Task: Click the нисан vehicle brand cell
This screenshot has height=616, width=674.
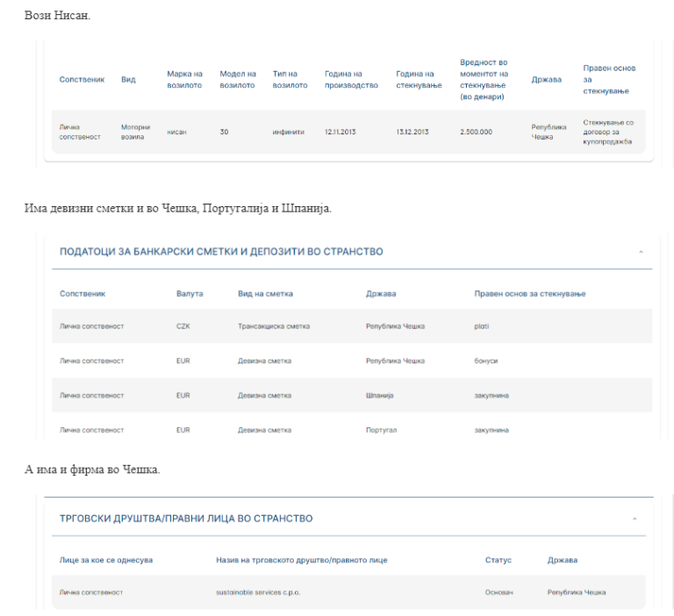Action: (x=176, y=132)
